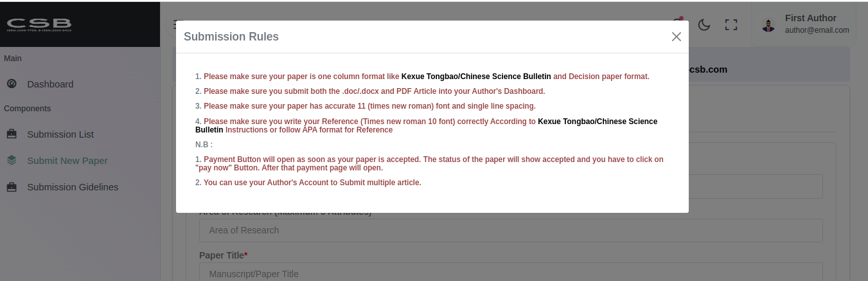Screen dimensions: 868x281
Task: Toggle dark mode with the moon icon
Action: (x=704, y=24)
